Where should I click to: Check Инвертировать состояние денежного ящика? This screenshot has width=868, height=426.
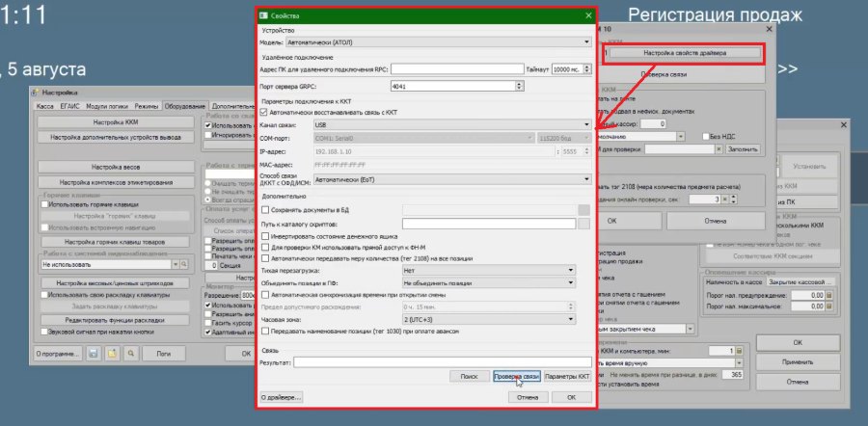[x=264, y=236]
